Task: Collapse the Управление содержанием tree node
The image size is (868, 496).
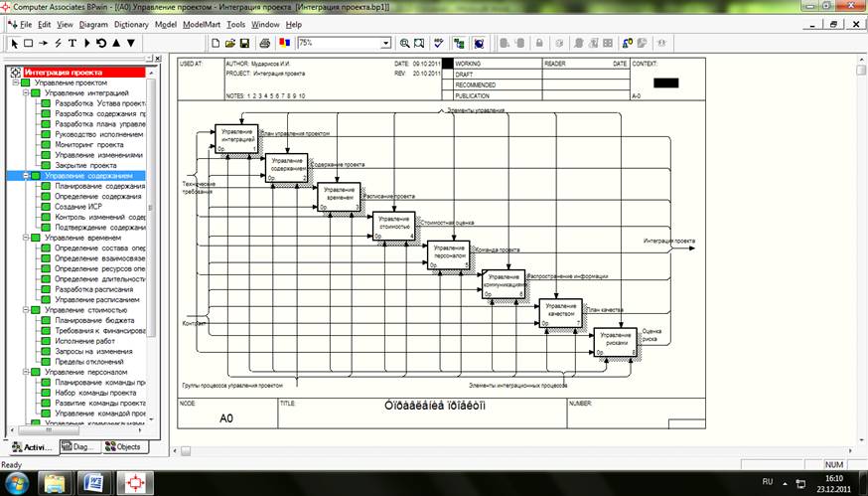Action: click(24, 176)
